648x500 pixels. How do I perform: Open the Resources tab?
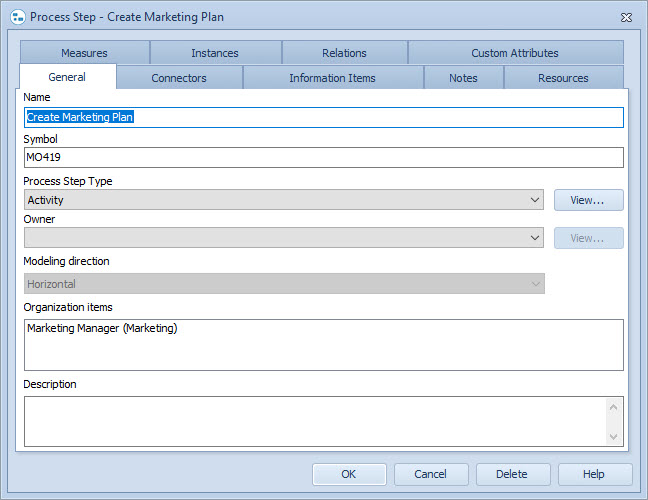click(563, 78)
